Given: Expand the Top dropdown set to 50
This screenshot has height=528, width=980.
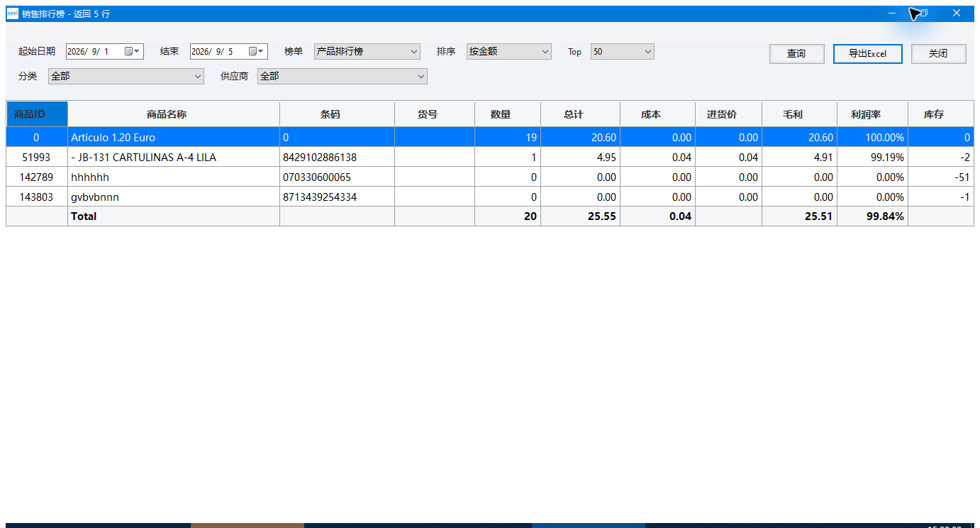Looking at the screenshot, I should click(623, 52).
